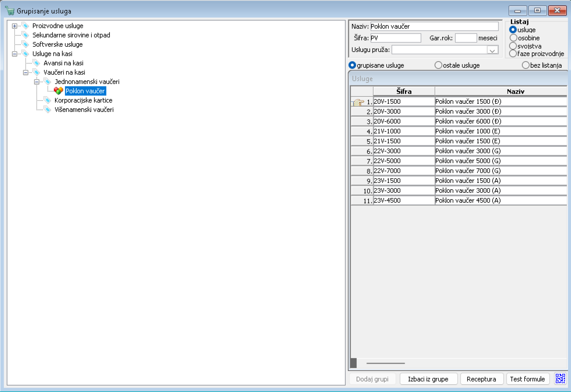This screenshot has height=392, width=571.
Task: Click the Poklon vaučer colored cubes icon
Action: [58, 91]
